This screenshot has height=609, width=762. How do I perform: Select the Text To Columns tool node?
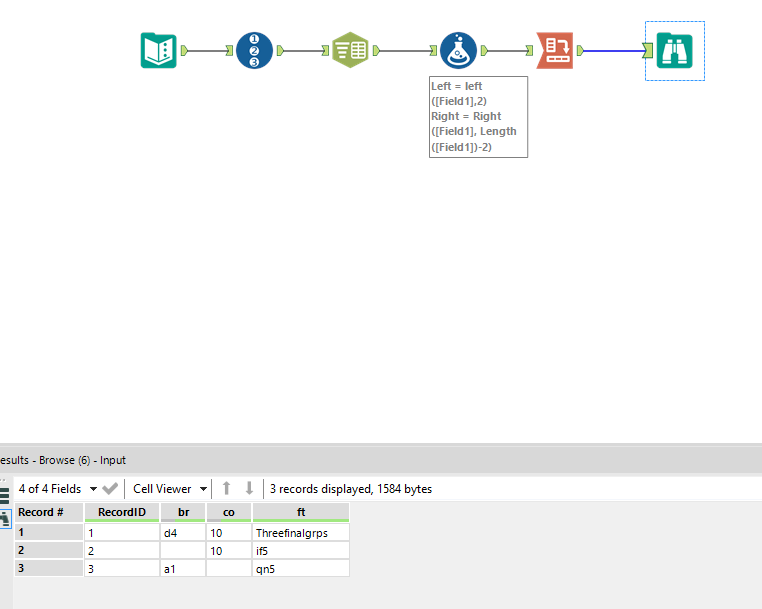(x=350, y=50)
